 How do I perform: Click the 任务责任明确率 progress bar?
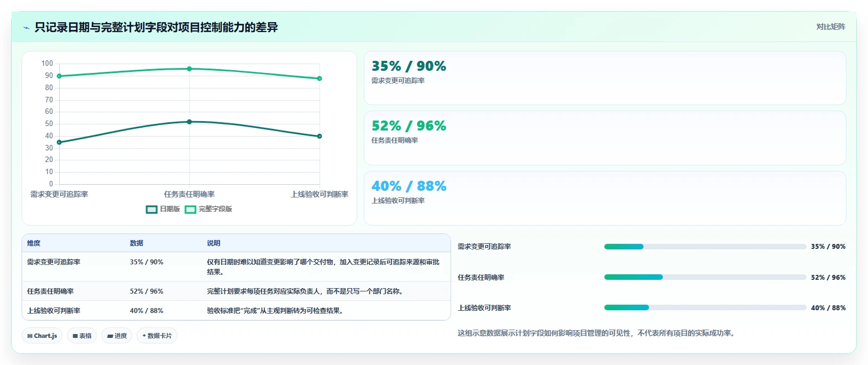[x=705, y=277]
